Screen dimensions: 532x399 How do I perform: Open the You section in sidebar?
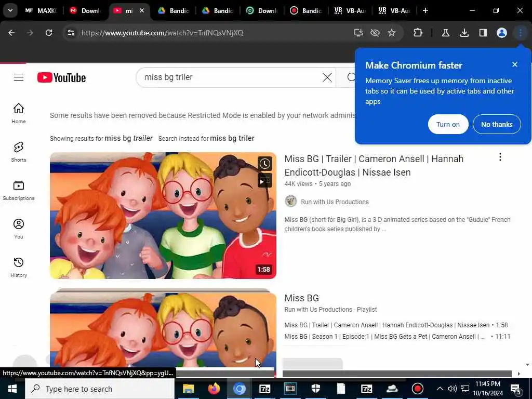tap(19, 229)
